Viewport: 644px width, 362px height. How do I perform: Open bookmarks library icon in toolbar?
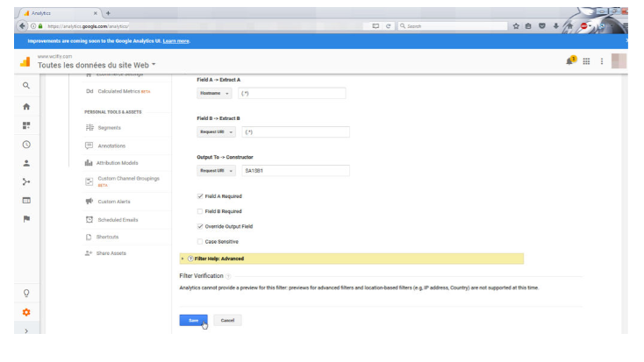(528, 26)
